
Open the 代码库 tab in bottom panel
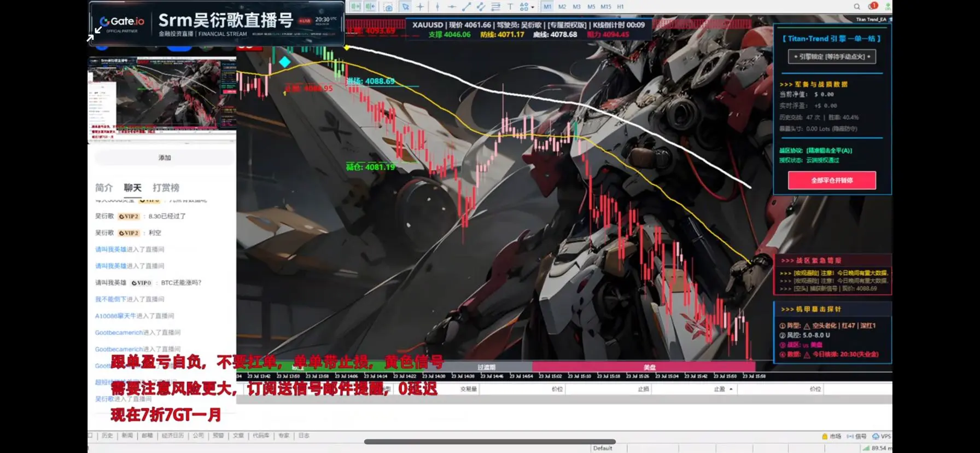(261, 435)
